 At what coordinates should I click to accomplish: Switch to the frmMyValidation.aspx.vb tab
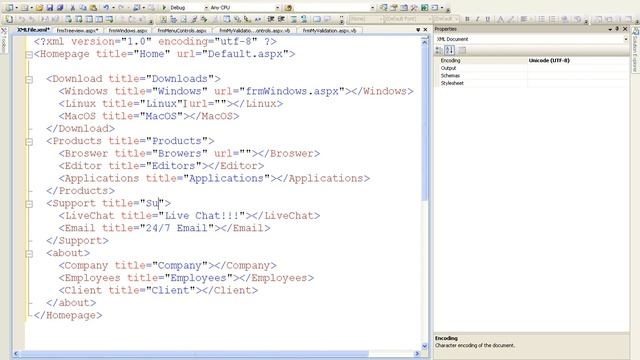(x=329, y=30)
